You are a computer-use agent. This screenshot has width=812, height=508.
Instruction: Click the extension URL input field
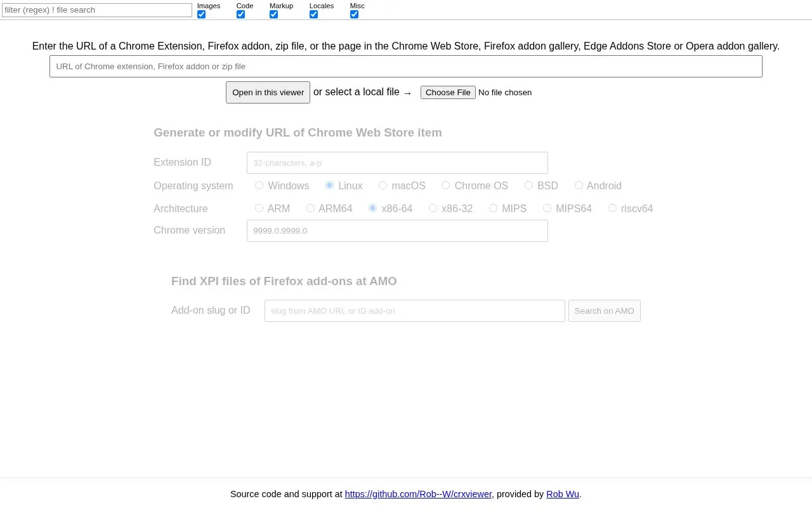[406, 67]
